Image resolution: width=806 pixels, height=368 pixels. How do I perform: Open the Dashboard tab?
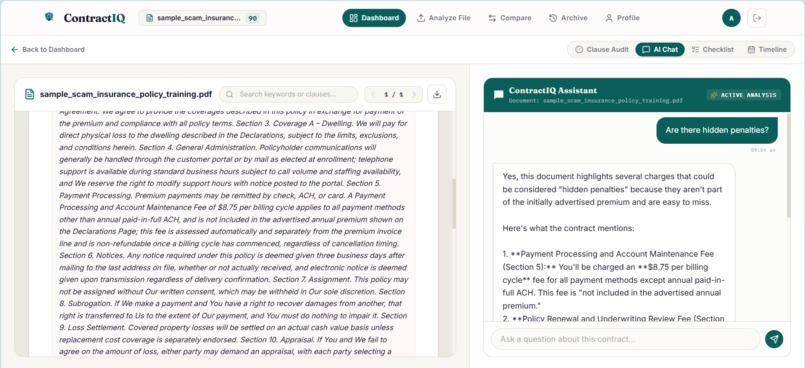(x=374, y=18)
